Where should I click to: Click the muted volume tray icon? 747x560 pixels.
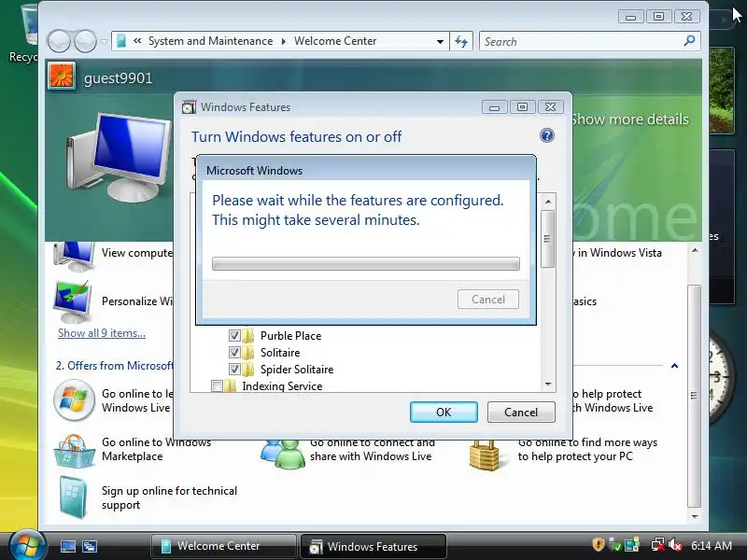675,545
